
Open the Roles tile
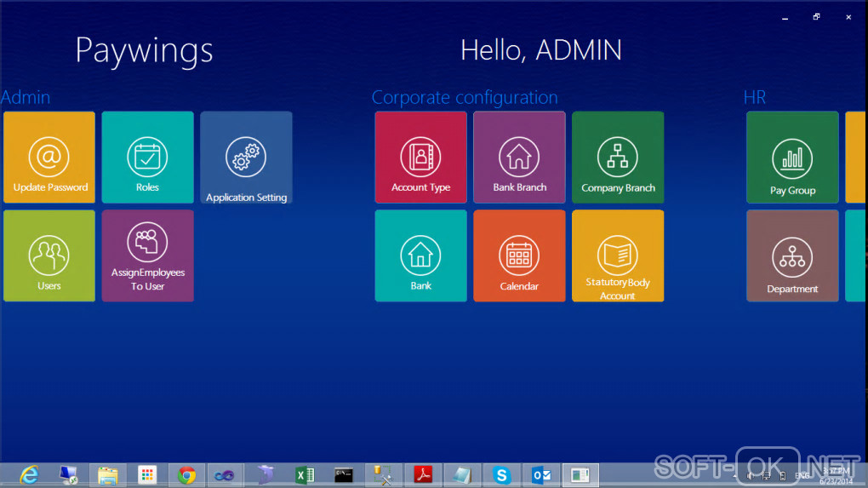(x=147, y=158)
